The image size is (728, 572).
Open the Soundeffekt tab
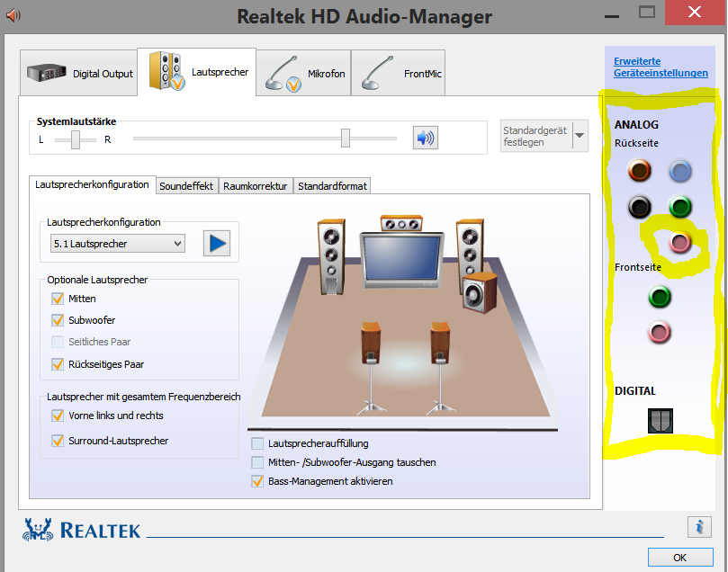(186, 186)
